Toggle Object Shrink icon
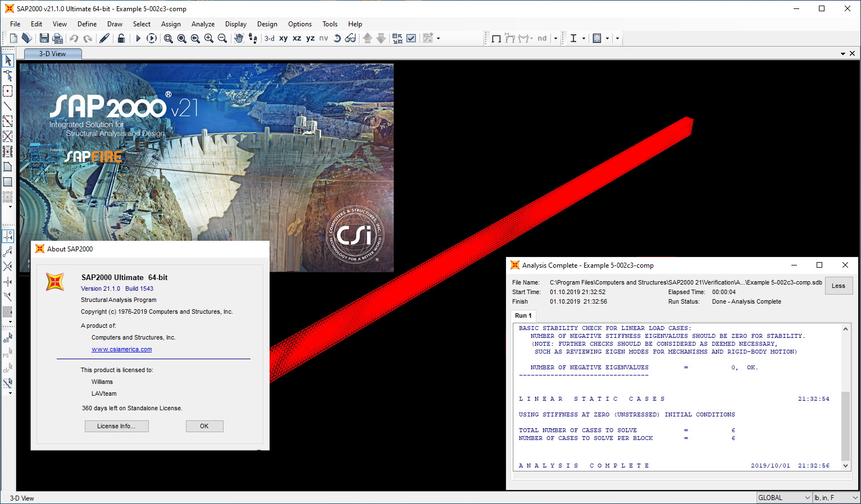This screenshot has height=504, width=861. [x=398, y=38]
